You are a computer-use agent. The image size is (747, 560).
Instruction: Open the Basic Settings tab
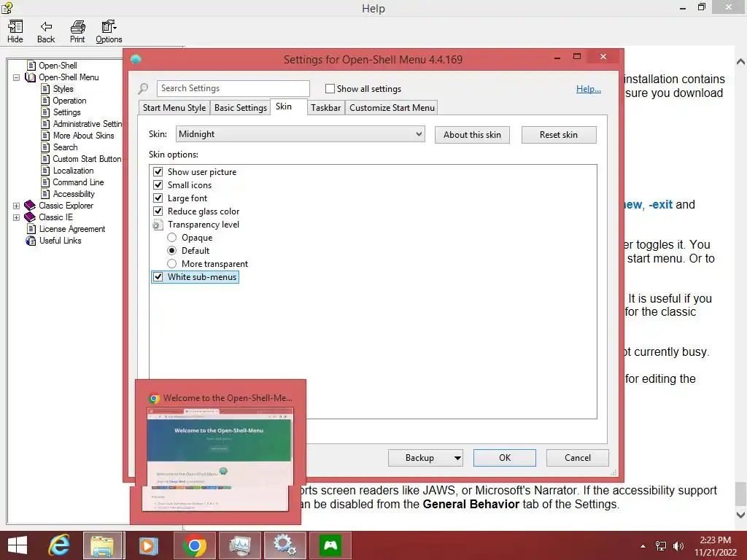(x=241, y=108)
